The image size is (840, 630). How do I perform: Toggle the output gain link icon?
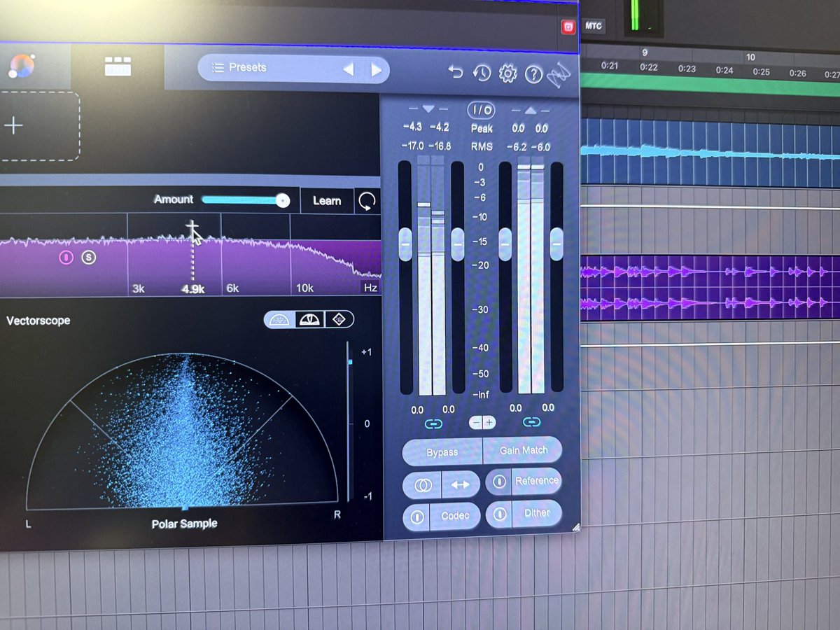[531, 422]
